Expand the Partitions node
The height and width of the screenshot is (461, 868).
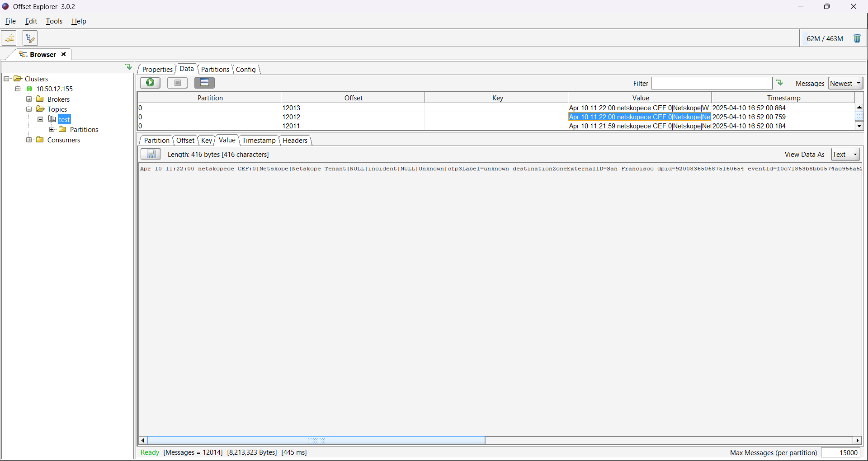click(52, 129)
